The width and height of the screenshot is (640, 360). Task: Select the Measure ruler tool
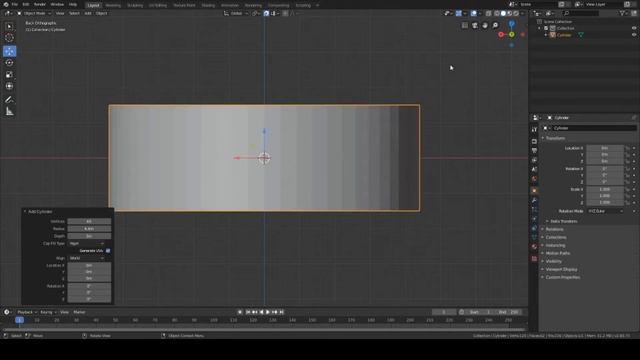tap(9, 111)
